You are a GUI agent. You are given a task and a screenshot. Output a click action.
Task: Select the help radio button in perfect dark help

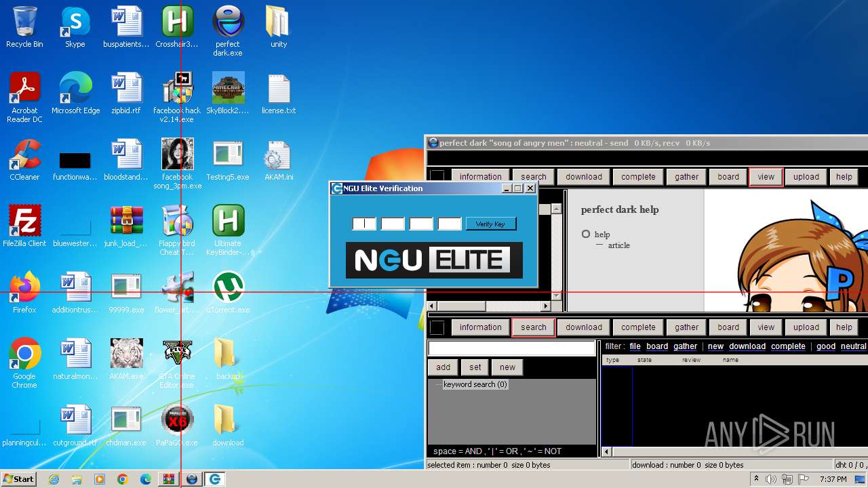pos(586,234)
